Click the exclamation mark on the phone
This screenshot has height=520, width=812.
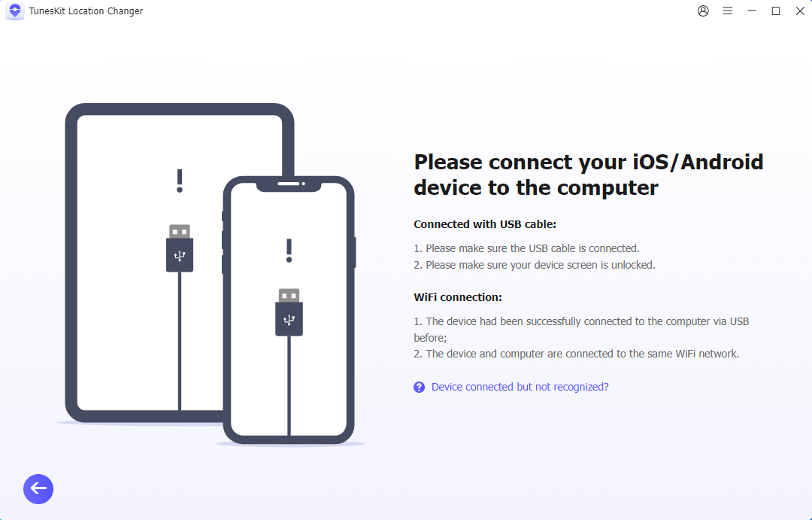point(289,251)
